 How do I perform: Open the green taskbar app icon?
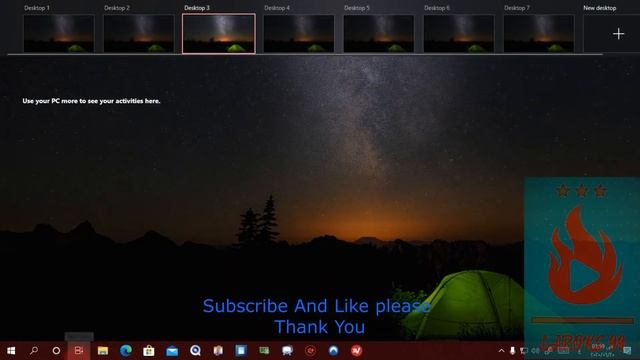click(264, 351)
